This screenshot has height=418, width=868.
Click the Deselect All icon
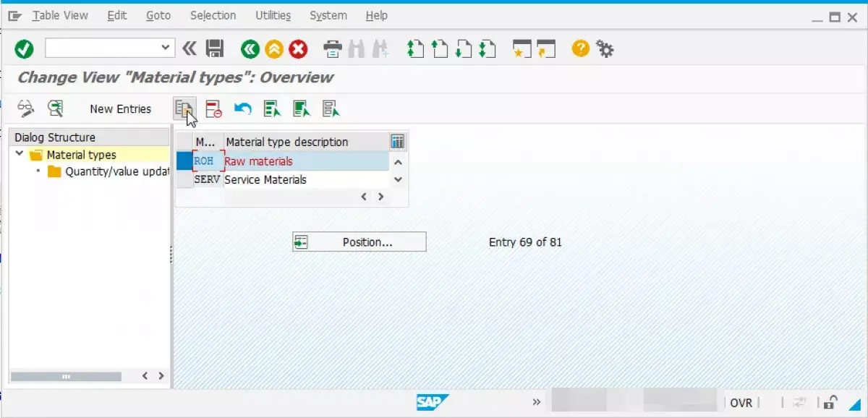pos(331,109)
